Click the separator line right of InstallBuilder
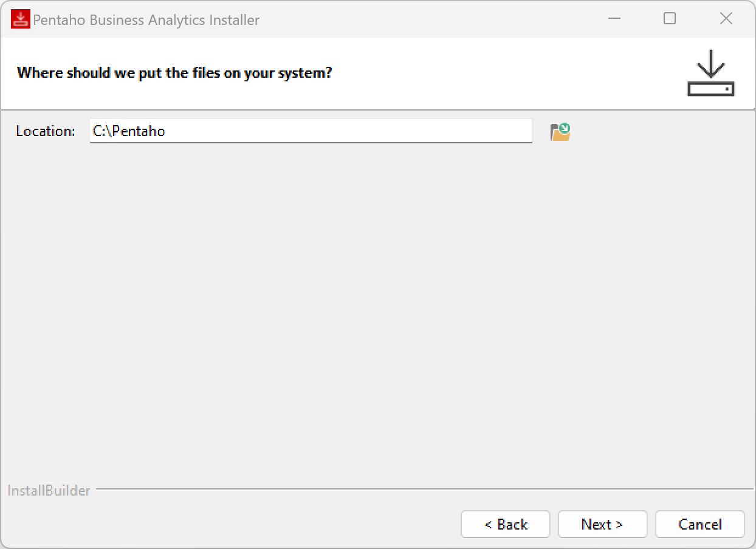This screenshot has height=549, width=756. tap(425, 489)
